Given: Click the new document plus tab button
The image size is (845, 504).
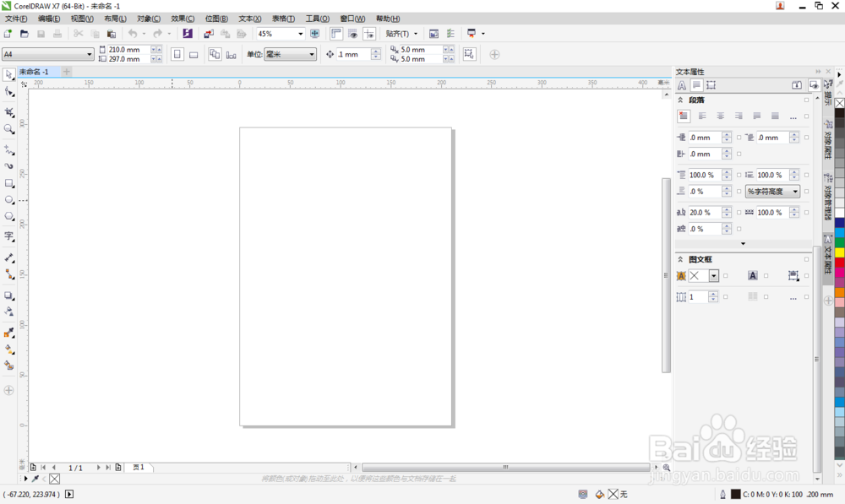Looking at the screenshot, I should [x=66, y=72].
